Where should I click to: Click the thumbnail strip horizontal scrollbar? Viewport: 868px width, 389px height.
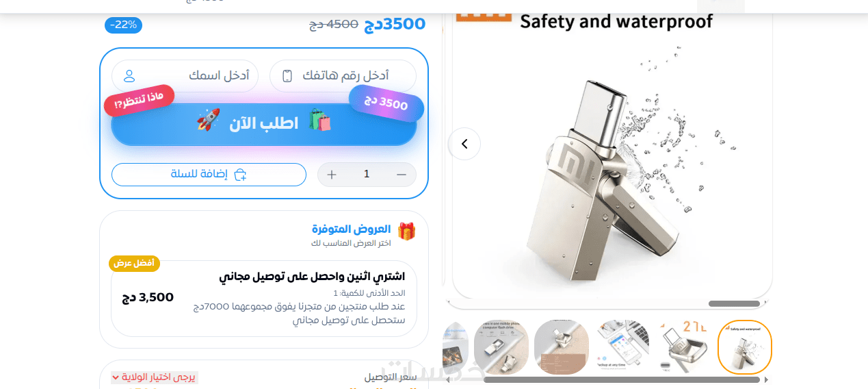click(622, 379)
